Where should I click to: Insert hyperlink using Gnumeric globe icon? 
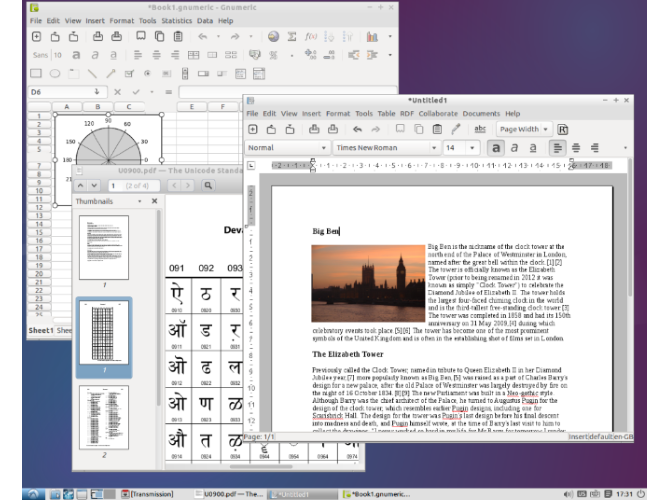(273, 37)
